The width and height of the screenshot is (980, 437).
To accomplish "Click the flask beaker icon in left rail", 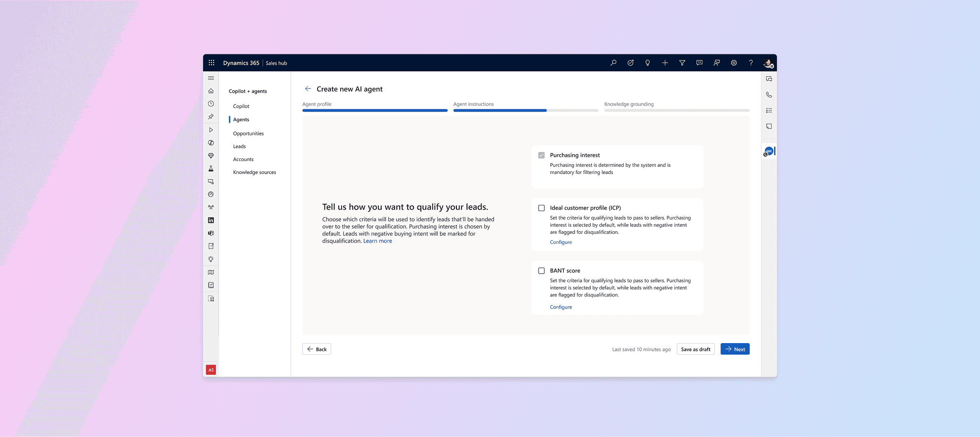I will click(211, 168).
